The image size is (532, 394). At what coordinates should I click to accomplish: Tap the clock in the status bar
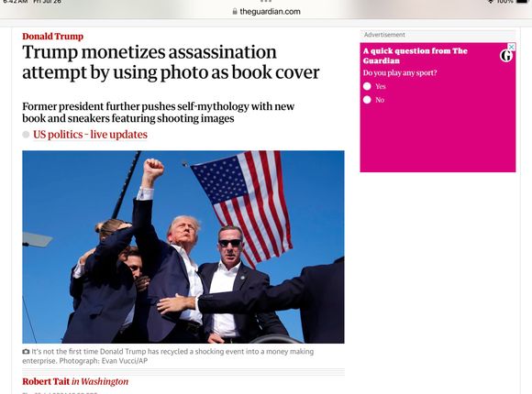click(x=15, y=2)
